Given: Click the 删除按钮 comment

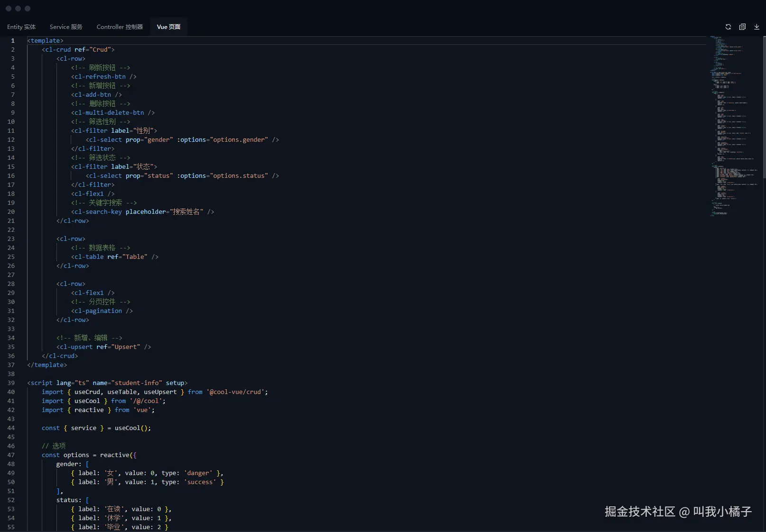Looking at the screenshot, I should pyautogui.click(x=101, y=104).
